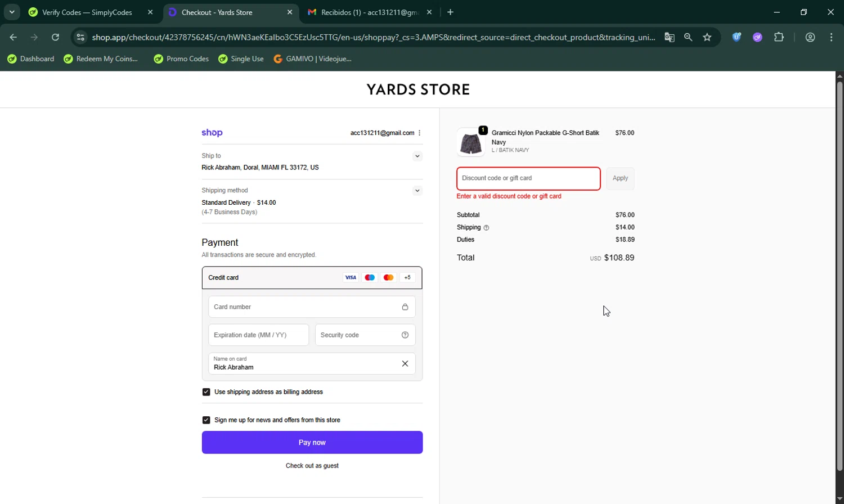Image resolution: width=844 pixels, height=504 pixels.
Task: Open the Bitwarden shield extension icon
Action: point(737,37)
